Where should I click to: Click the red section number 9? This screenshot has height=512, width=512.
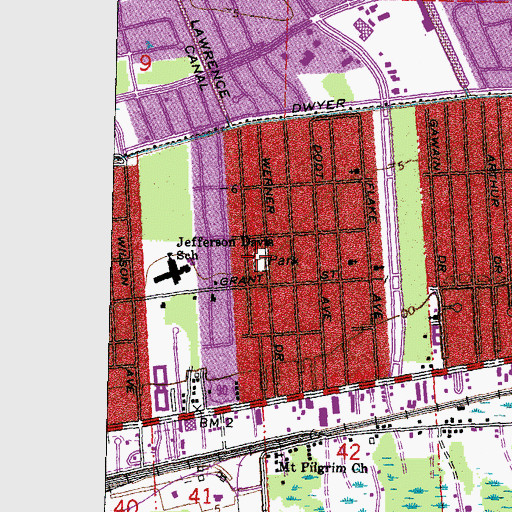[145, 63]
